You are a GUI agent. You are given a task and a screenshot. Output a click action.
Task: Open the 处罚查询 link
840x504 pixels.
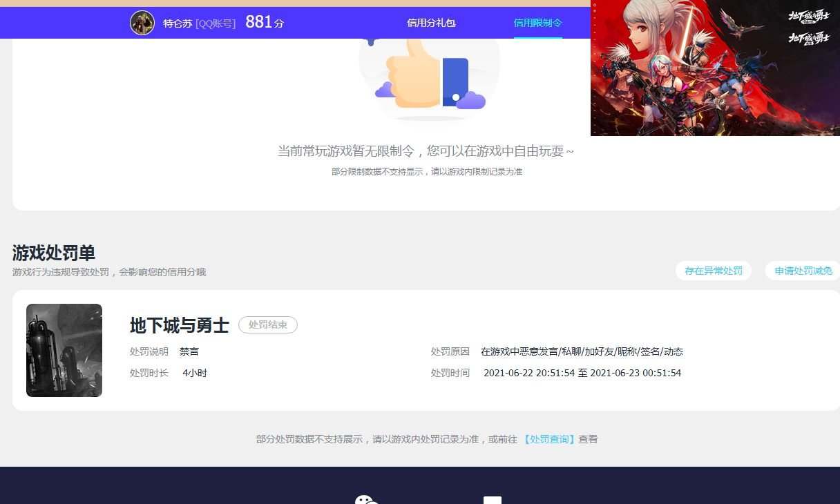click(x=549, y=439)
